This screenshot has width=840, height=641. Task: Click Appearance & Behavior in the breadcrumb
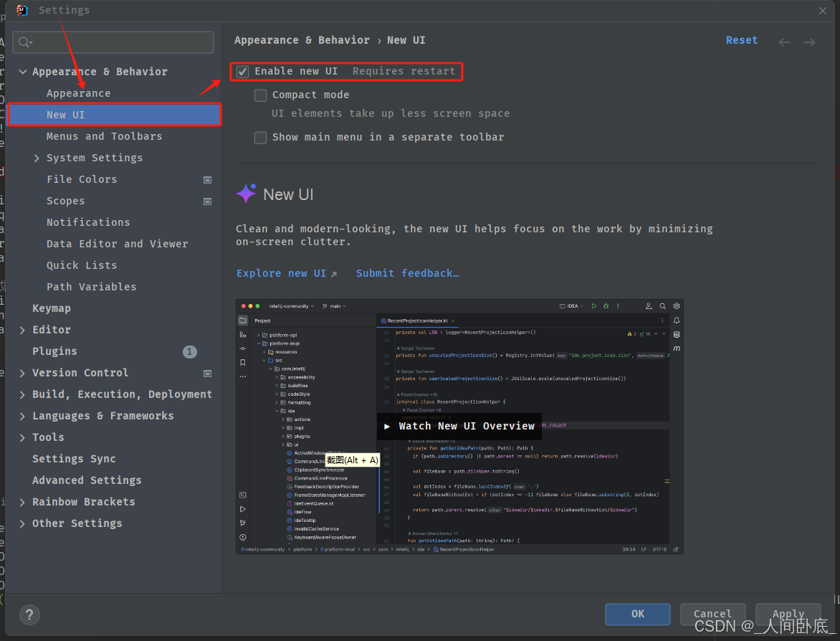pos(302,40)
